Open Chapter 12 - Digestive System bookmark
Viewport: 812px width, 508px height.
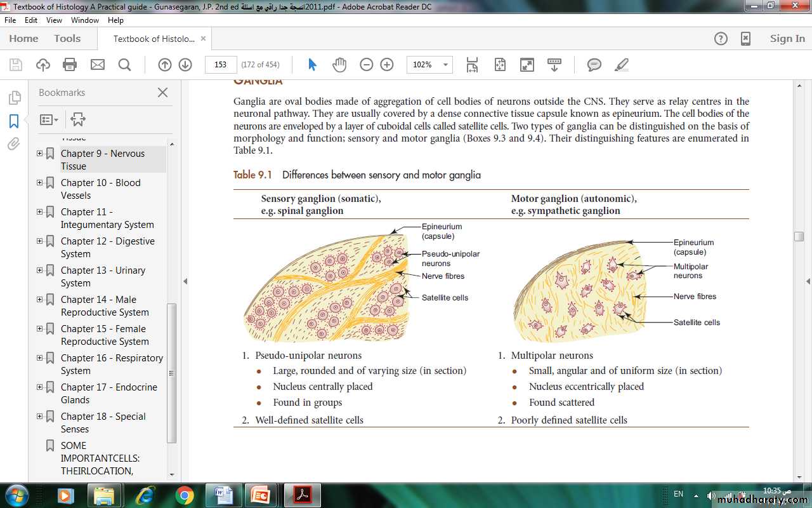(107, 248)
